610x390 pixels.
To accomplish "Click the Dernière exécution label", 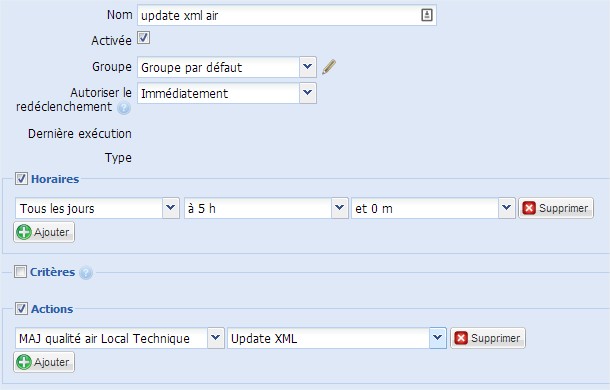I will pos(80,134).
